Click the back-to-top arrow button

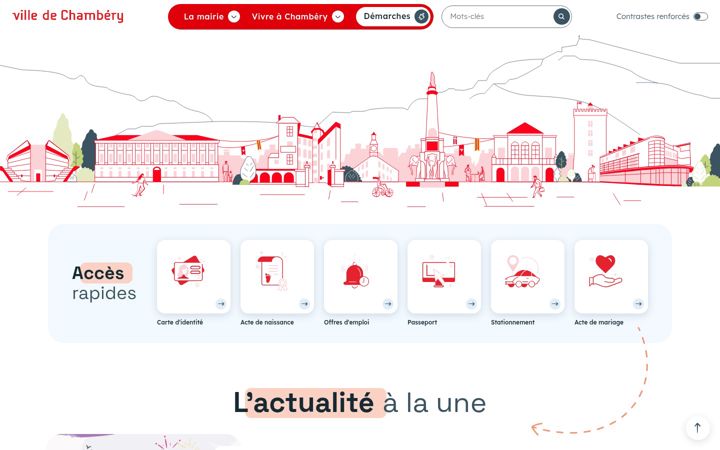click(698, 428)
